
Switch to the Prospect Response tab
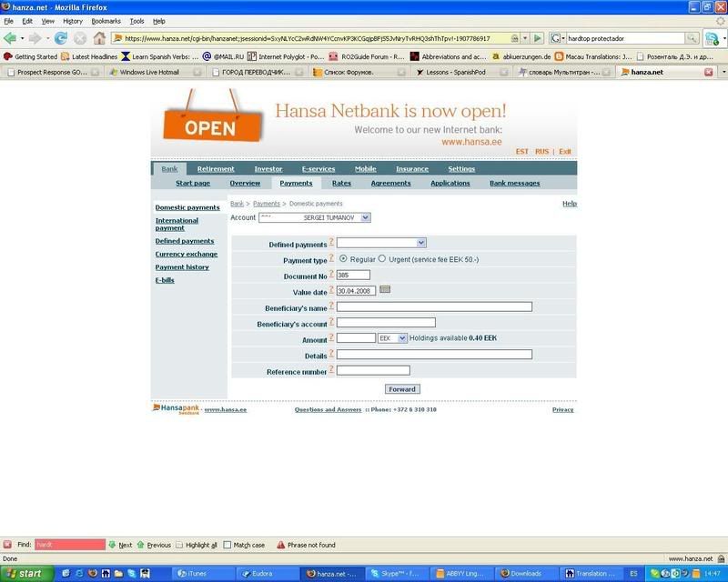coord(53,72)
